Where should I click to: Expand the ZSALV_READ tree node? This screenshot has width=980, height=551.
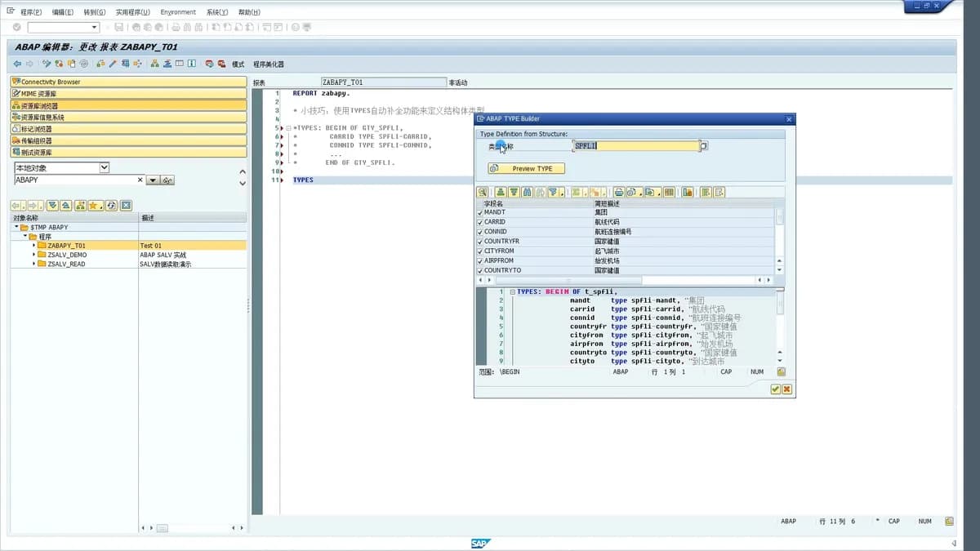33,264
